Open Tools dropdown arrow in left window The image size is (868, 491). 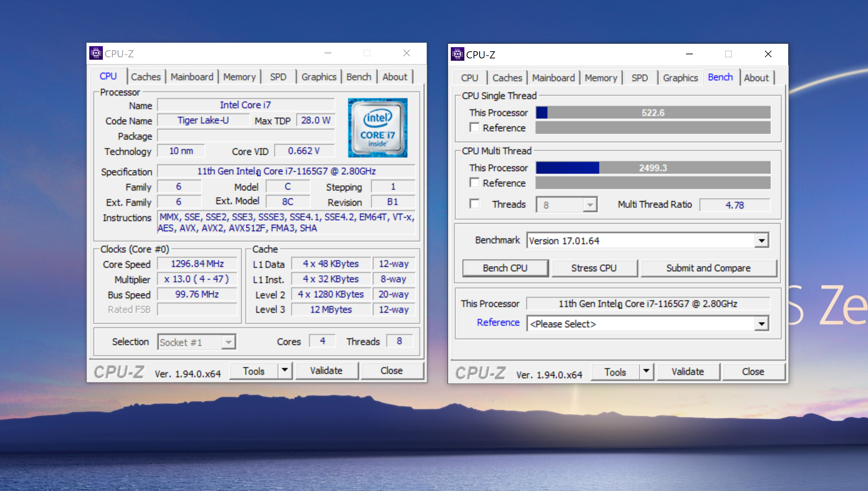pyautogui.click(x=285, y=371)
